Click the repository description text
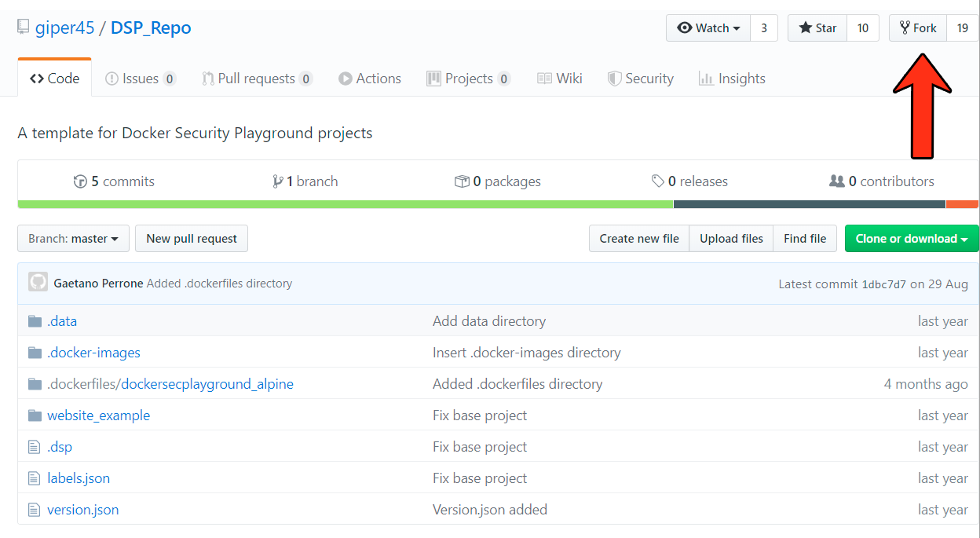The height and width of the screenshot is (538, 980). pos(195,133)
